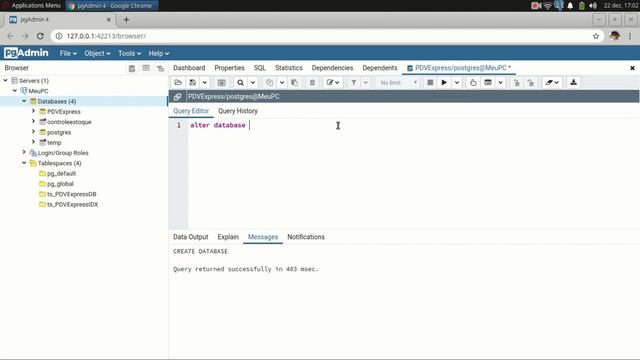
Task: Click the paste icon in query toolbar
Action: 295,82
